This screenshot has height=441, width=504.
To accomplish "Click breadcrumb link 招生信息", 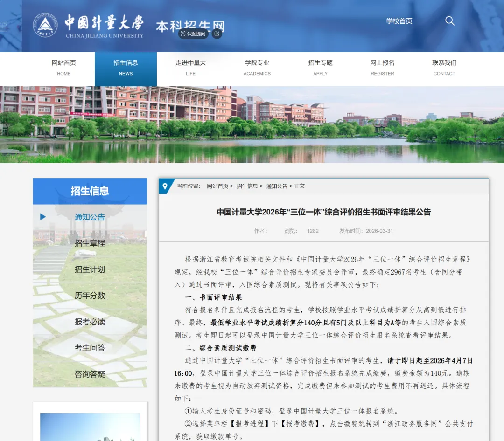I will (247, 186).
